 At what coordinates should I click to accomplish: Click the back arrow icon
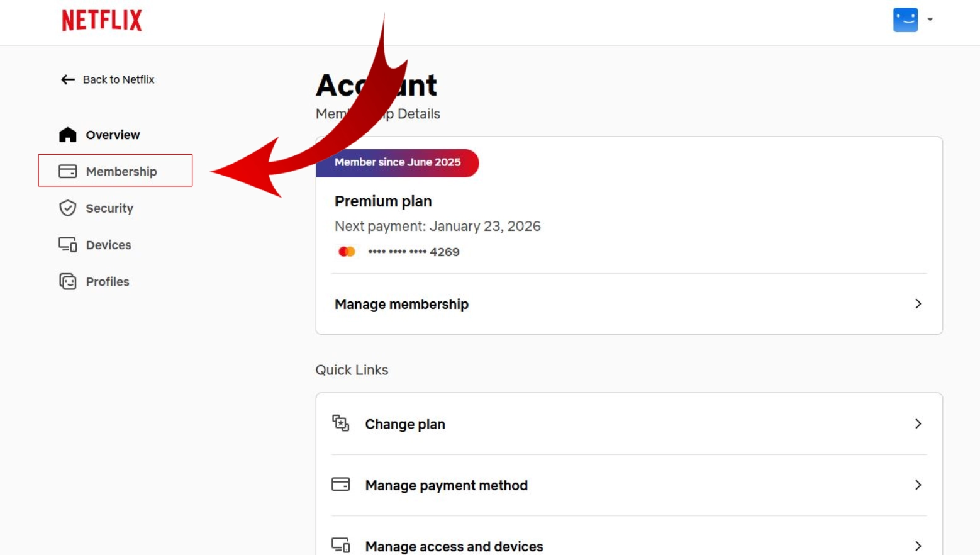(67, 79)
